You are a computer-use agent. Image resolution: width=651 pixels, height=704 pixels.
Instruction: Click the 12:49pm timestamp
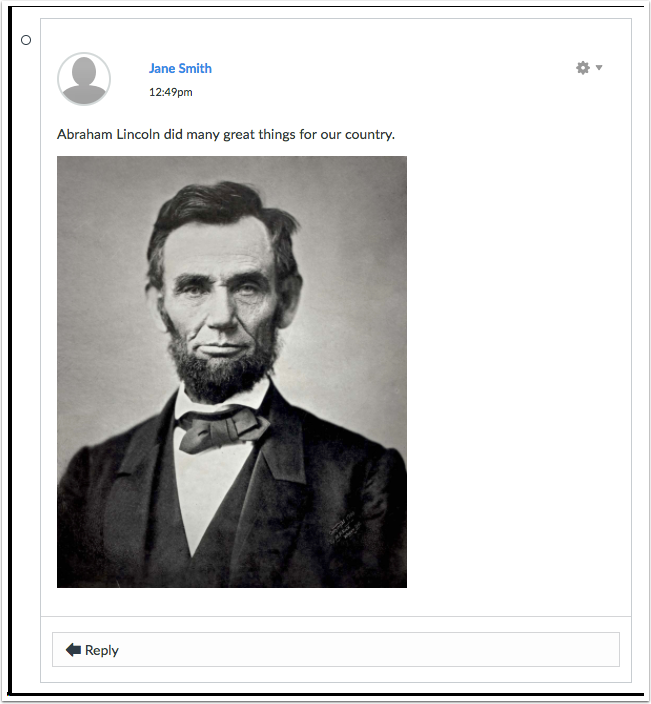[171, 92]
